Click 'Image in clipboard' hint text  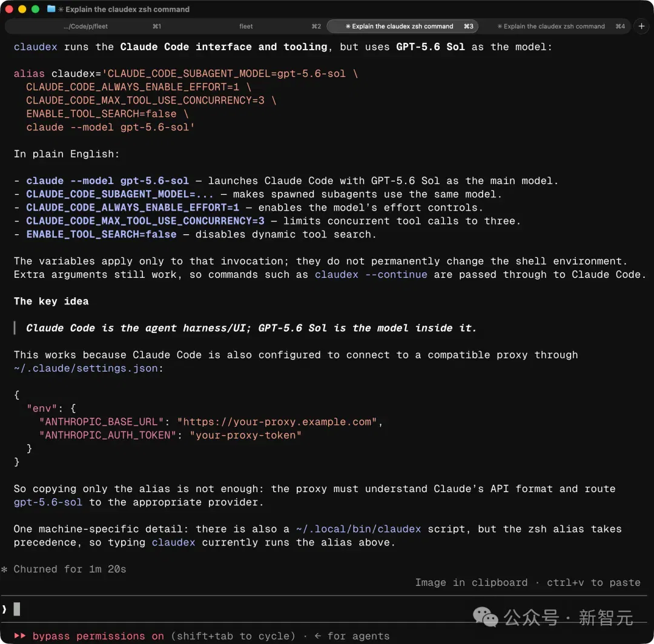[471, 582]
